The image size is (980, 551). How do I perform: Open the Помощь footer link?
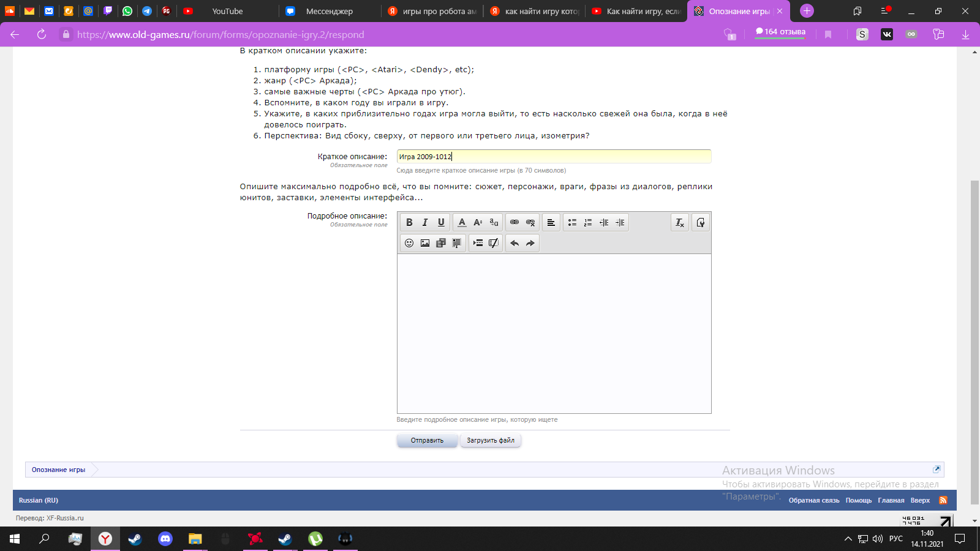click(x=859, y=500)
